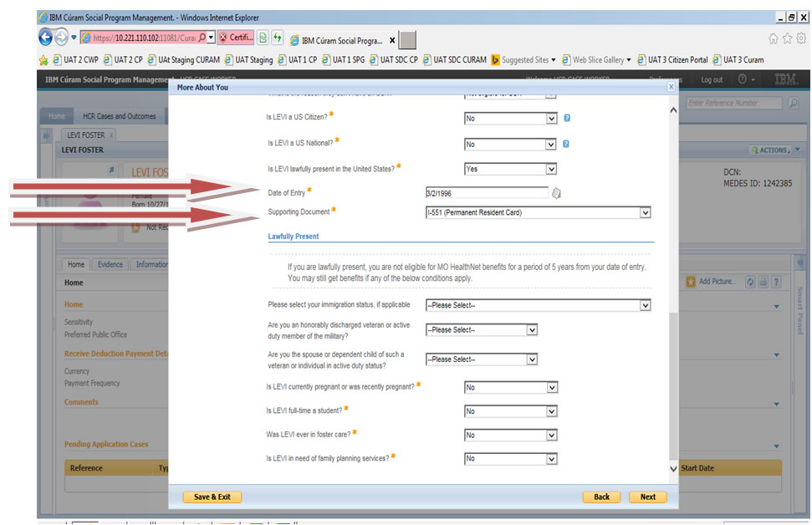
Task: Click the Lawfully Present section heading
Action: [294, 237]
